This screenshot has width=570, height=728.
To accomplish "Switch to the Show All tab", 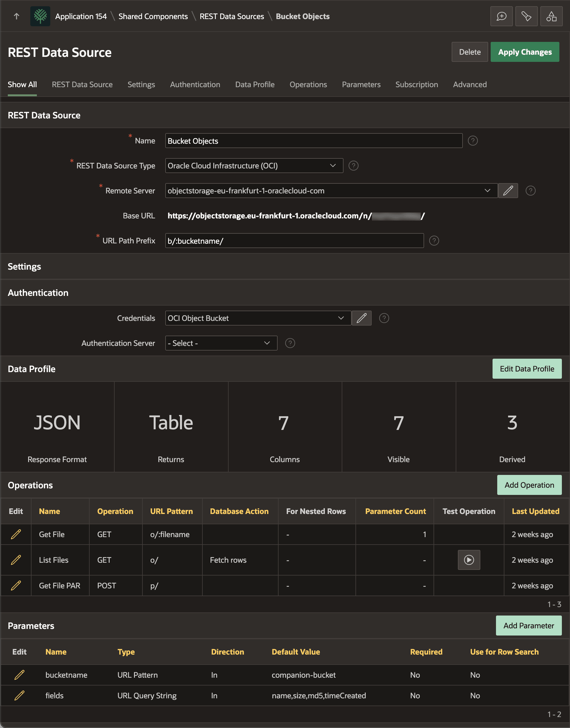I will tap(22, 84).
